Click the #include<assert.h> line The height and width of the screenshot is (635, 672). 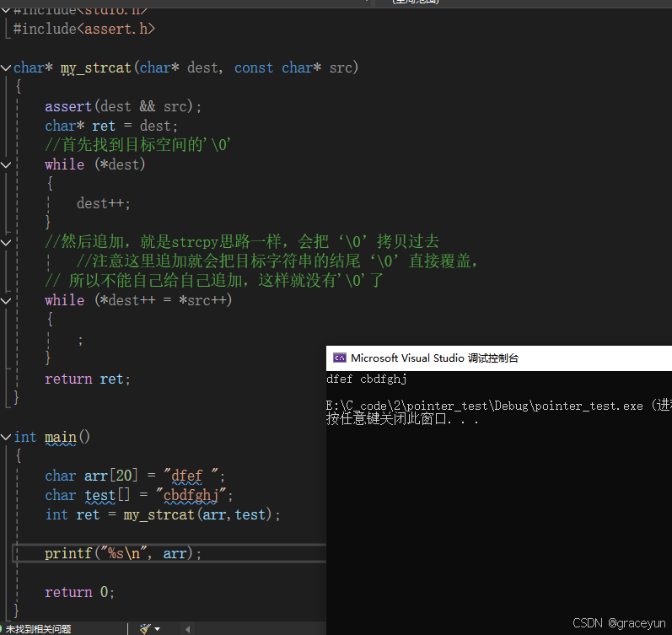(84, 30)
